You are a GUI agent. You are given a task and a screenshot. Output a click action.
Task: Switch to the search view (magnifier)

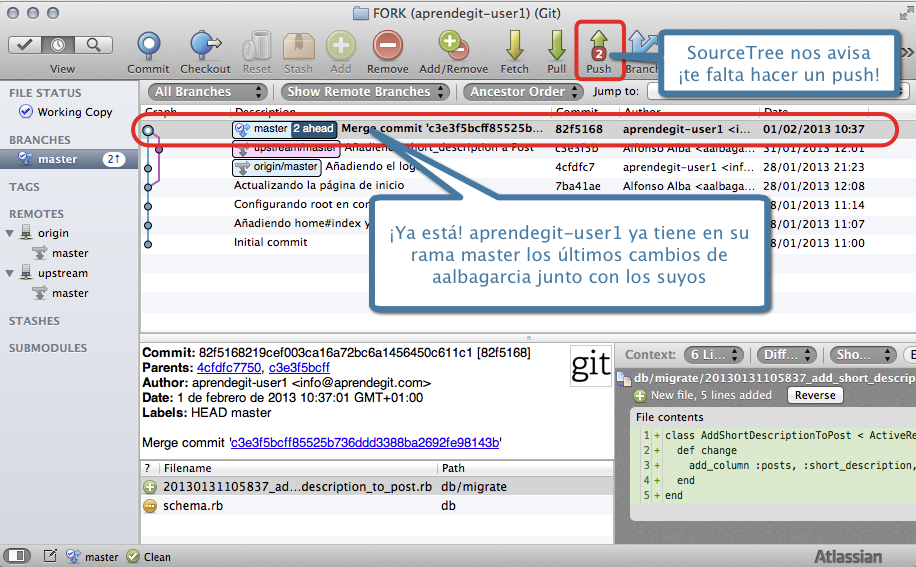tap(93, 45)
